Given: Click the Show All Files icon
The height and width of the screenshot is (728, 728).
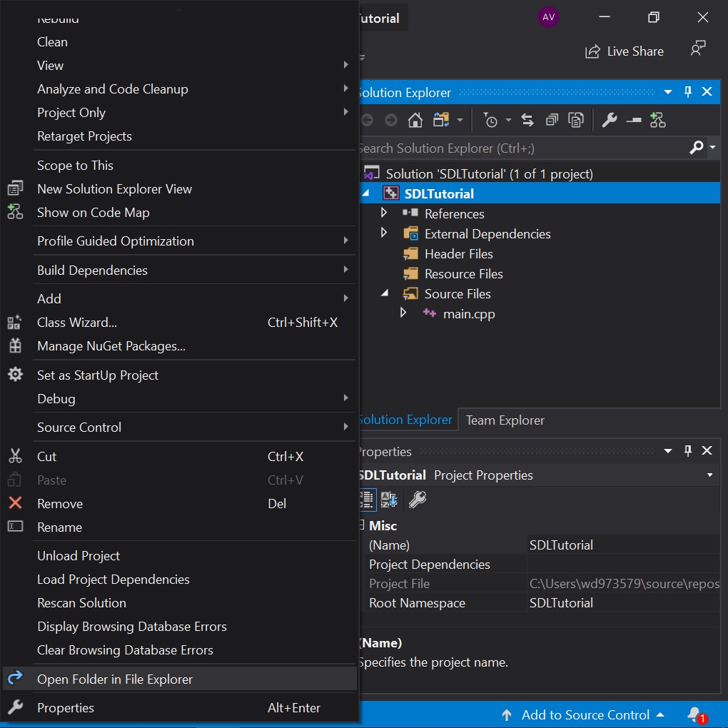Looking at the screenshot, I should coord(576,120).
